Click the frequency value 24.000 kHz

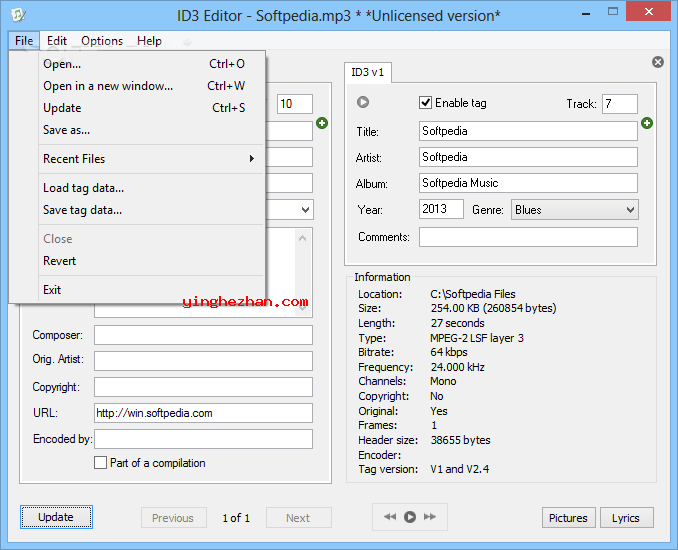(x=457, y=367)
